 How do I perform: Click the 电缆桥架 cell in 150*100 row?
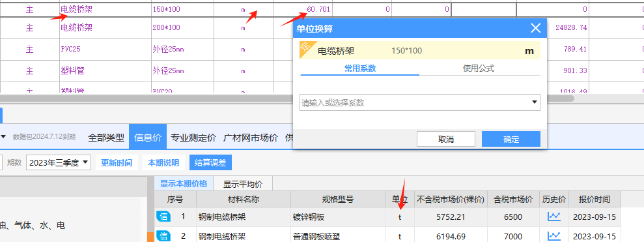pyautogui.click(x=105, y=9)
